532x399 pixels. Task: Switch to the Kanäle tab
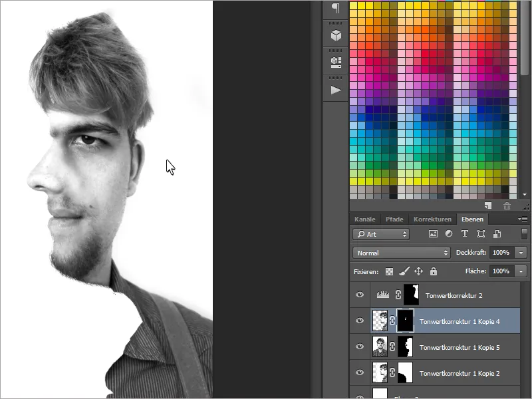coord(364,219)
